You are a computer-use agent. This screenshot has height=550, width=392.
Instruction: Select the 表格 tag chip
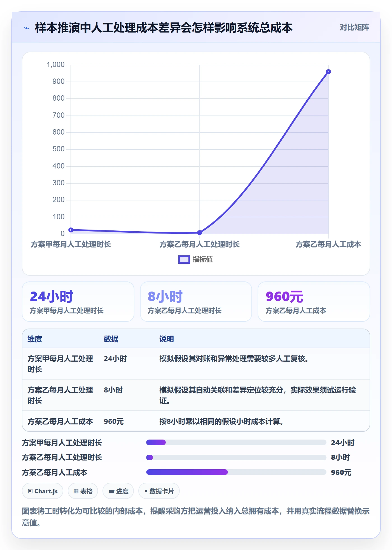pos(83,491)
